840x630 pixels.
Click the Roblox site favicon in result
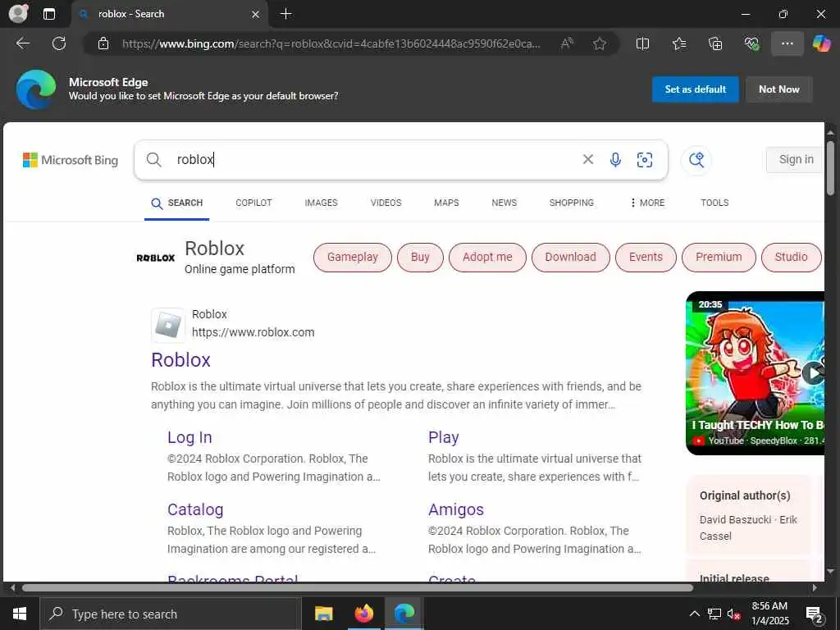coord(167,325)
